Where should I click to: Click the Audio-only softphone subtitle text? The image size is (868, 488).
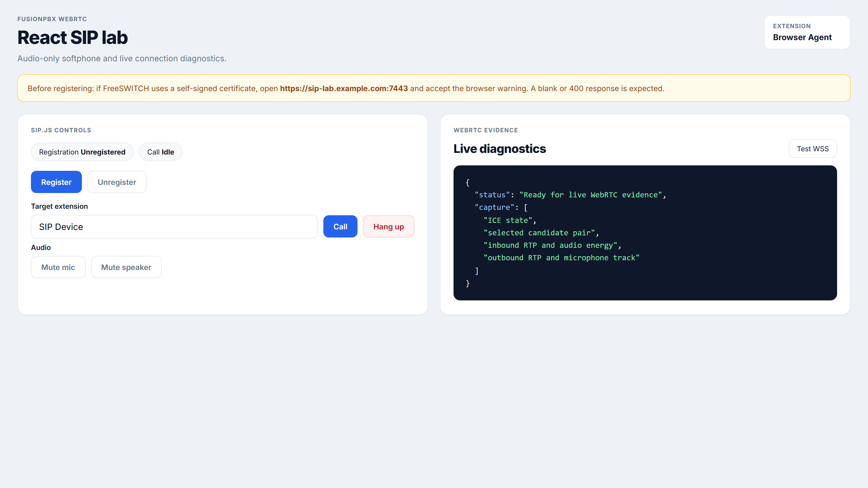(122, 58)
